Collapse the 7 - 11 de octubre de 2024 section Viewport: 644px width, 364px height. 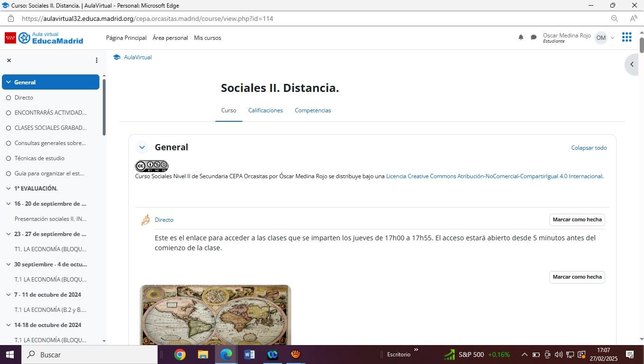(x=9, y=295)
